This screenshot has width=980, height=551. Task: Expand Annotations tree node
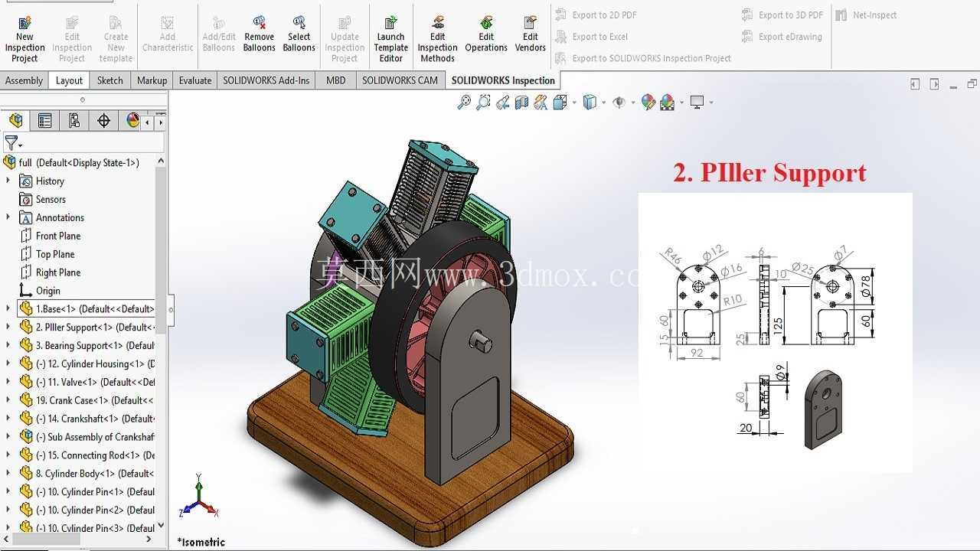tap(8, 217)
